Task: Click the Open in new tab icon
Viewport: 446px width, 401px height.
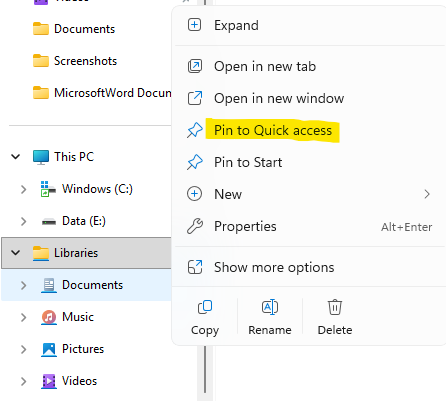Action: (195, 66)
